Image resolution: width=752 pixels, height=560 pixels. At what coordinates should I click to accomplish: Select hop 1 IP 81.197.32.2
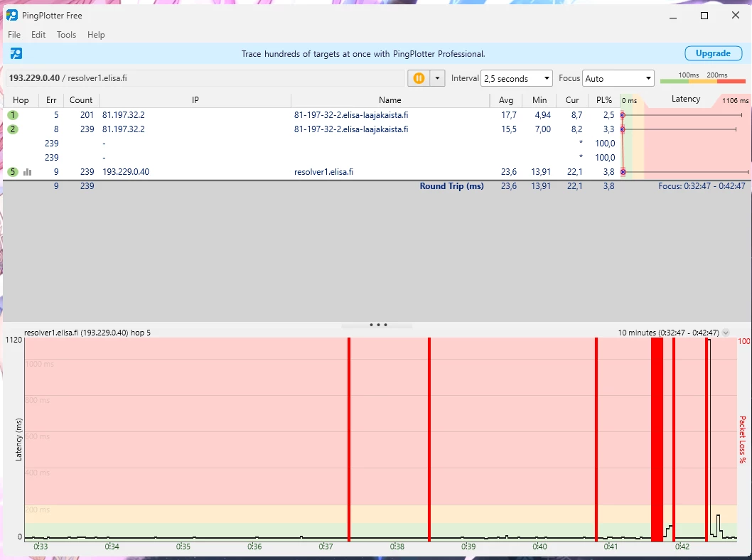click(123, 115)
